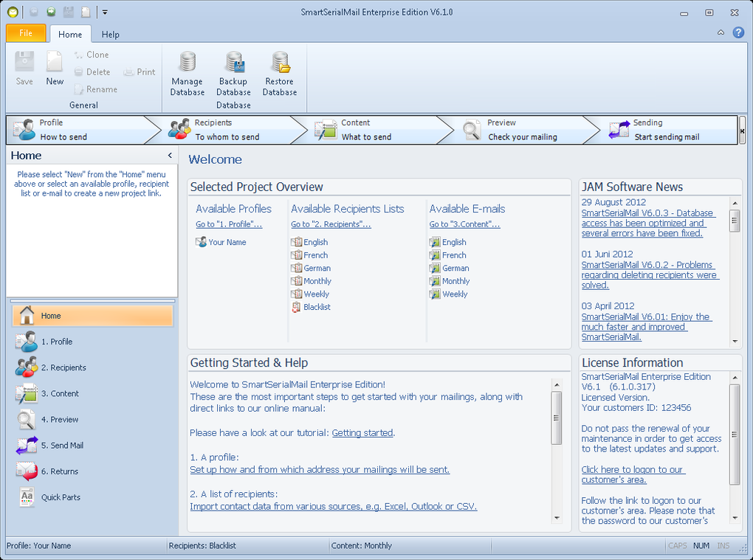Click the Preview 'Check your mailing' step
753x560 pixels.
coord(523,130)
